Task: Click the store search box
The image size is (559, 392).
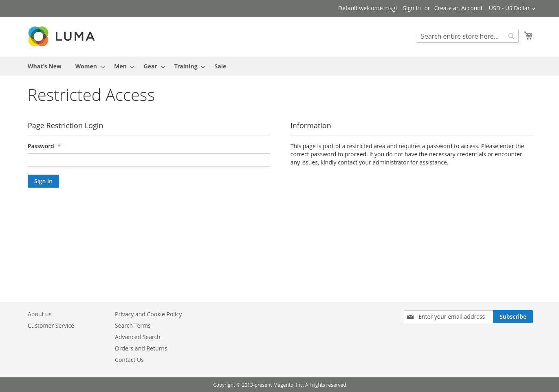Action: point(463,36)
